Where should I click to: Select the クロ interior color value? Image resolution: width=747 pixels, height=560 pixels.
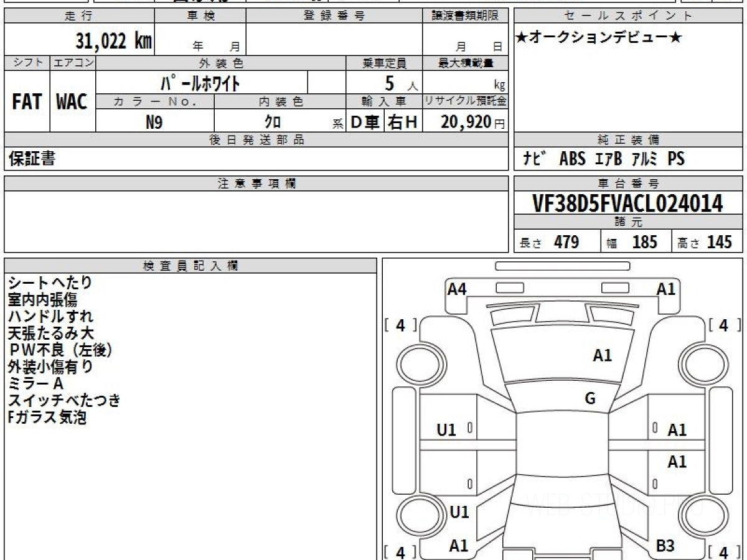tap(273, 122)
